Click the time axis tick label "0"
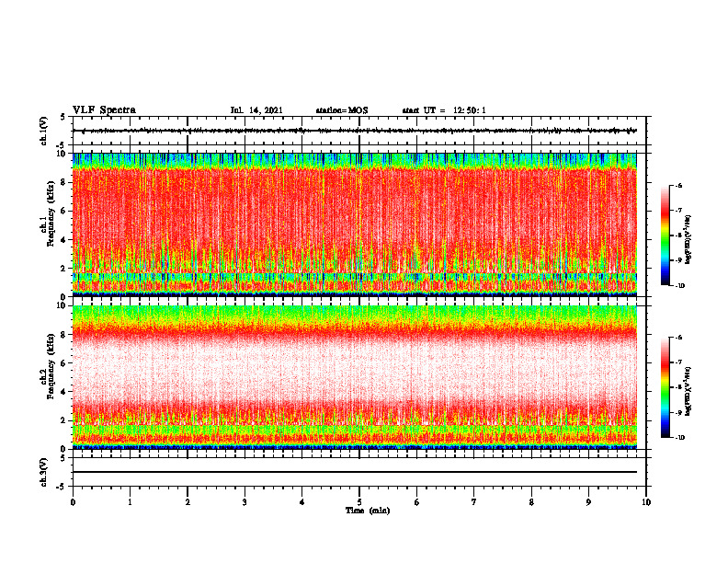Image resolution: width=728 pixels, height=563 pixels. tap(73, 502)
